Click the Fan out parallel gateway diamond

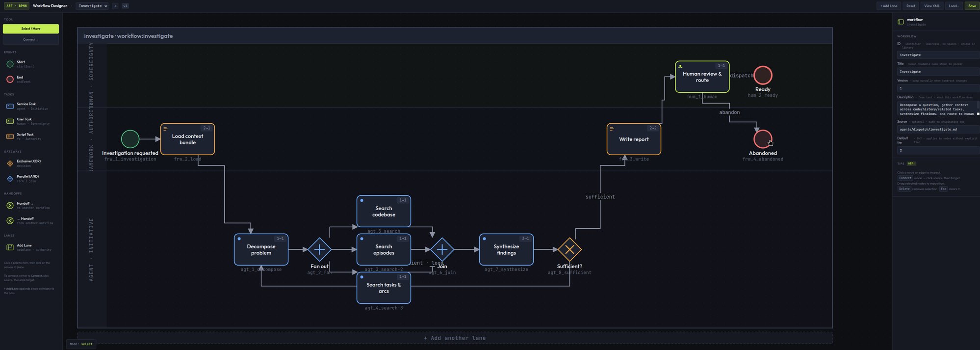tap(319, 249)
